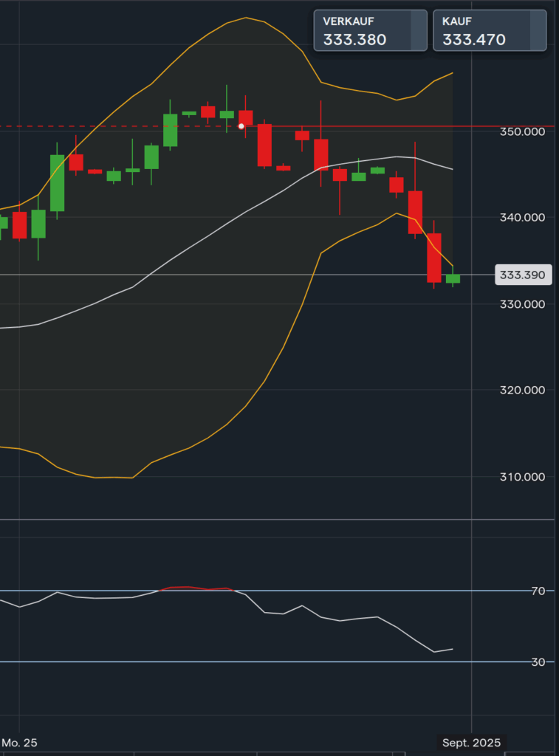Image resolution: width=559 pixels, height=756 pixels.
Task: Click the white dot marker on the candle
Action: coord(241,126)
